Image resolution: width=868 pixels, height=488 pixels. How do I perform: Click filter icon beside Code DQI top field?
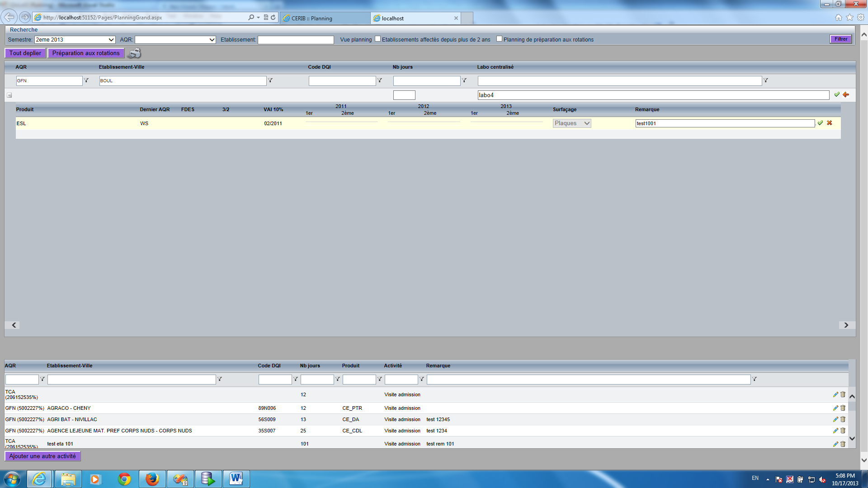click(x=380, y=80)
